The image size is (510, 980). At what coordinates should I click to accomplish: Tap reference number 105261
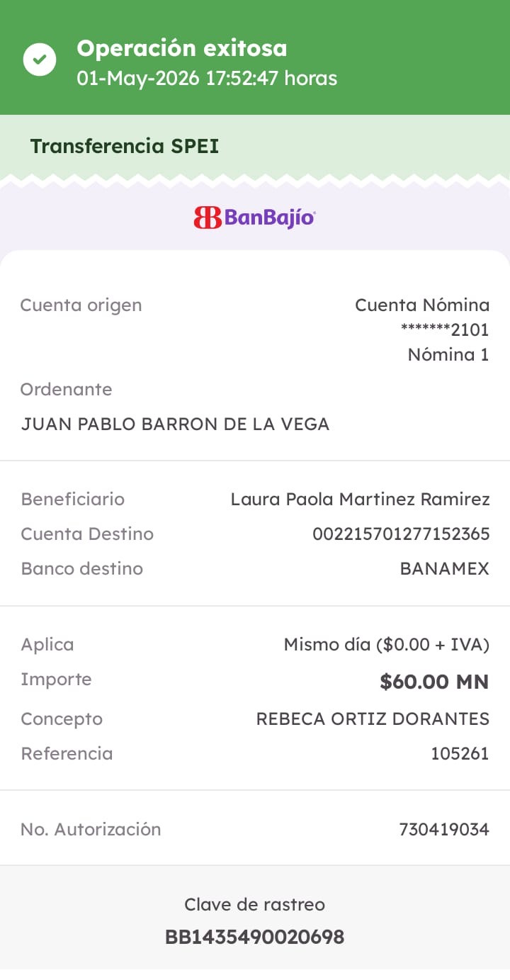(460, 754)
